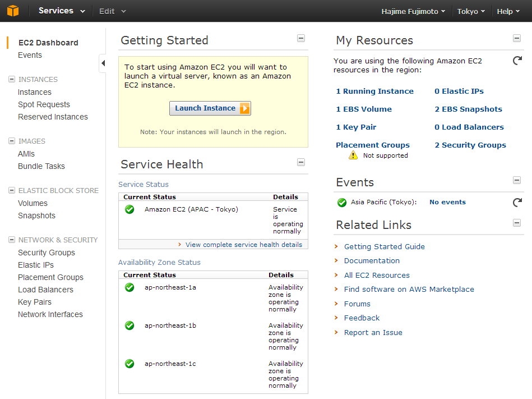
Task: Open the Getting Started Guide link
Action: (x=385, y=246)
